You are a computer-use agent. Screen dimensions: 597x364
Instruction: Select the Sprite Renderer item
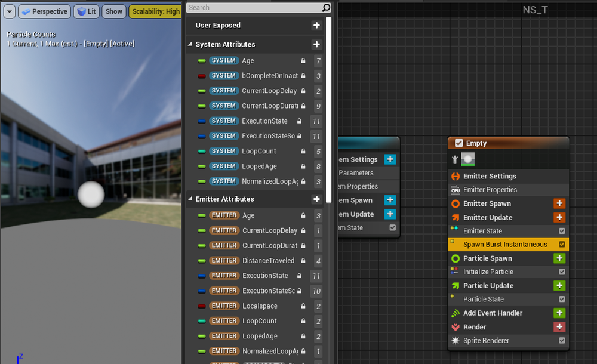(508, 340)
